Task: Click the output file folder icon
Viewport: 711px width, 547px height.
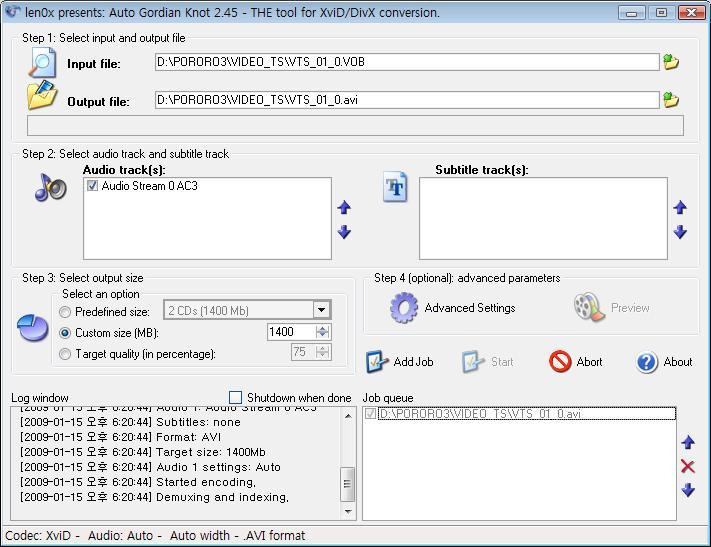Action: 42,95
